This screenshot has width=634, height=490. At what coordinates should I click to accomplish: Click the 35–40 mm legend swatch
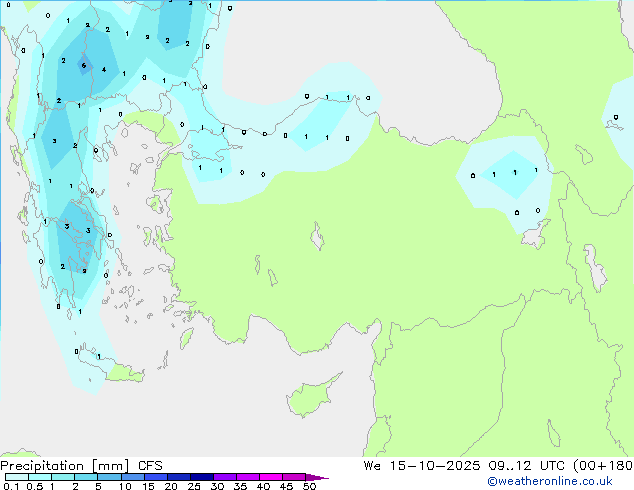248,477
